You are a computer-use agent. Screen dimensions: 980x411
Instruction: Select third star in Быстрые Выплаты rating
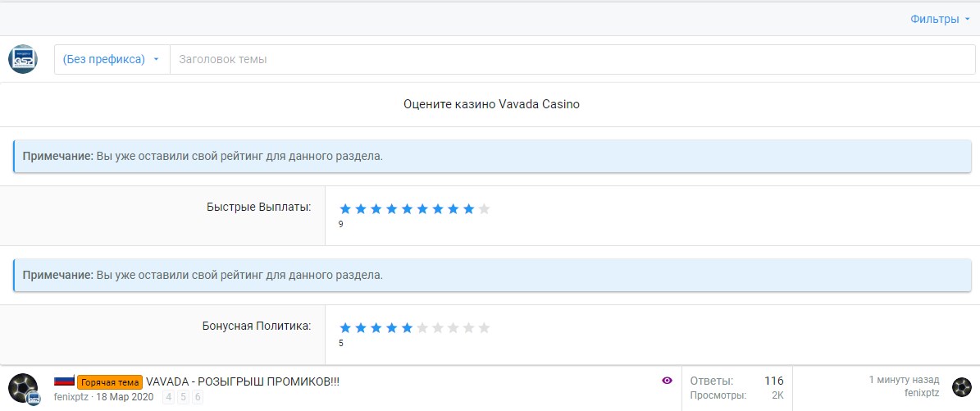point(376,209)
